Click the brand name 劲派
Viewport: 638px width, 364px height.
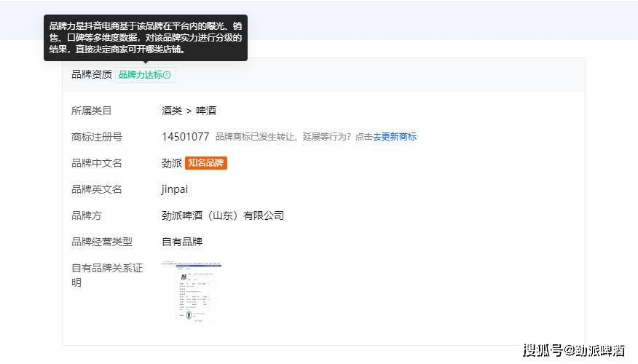point(171,163)
